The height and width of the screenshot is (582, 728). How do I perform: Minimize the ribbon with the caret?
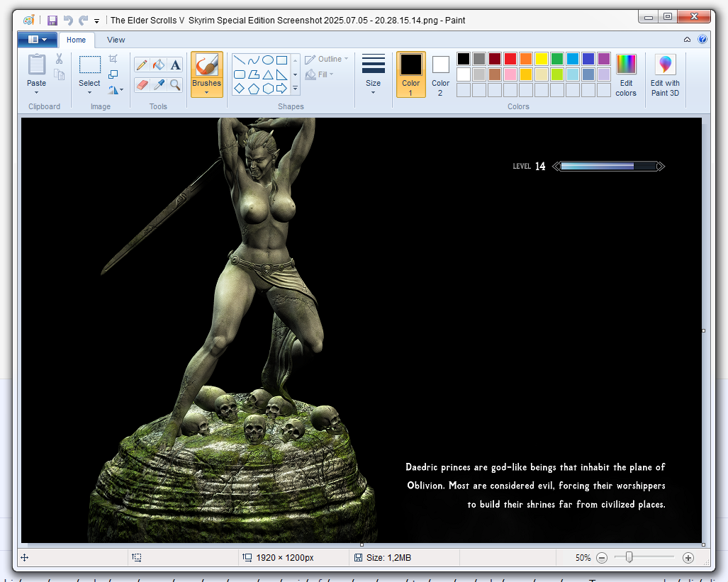click(687, 40)
